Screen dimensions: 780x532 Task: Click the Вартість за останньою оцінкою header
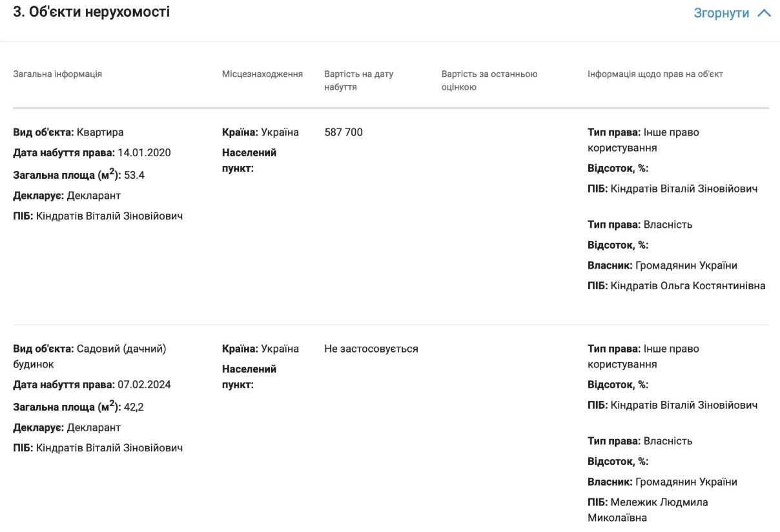coord(489,80)
